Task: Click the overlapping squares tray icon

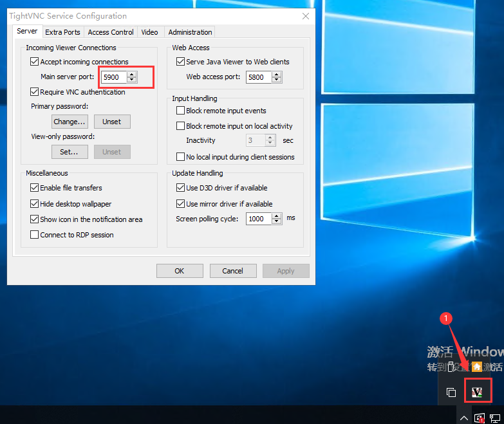Action: [451, 392]
